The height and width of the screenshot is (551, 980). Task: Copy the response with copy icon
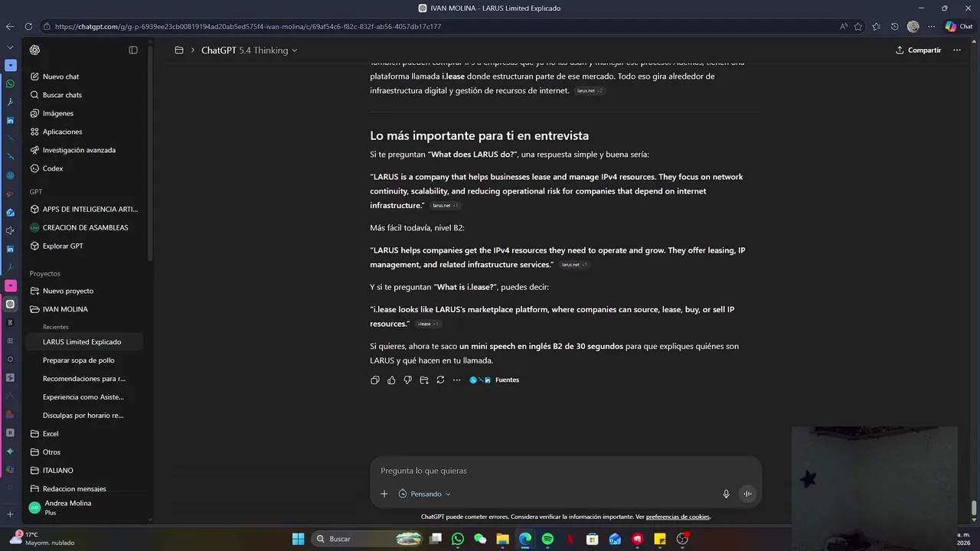(x=375, y=380)
